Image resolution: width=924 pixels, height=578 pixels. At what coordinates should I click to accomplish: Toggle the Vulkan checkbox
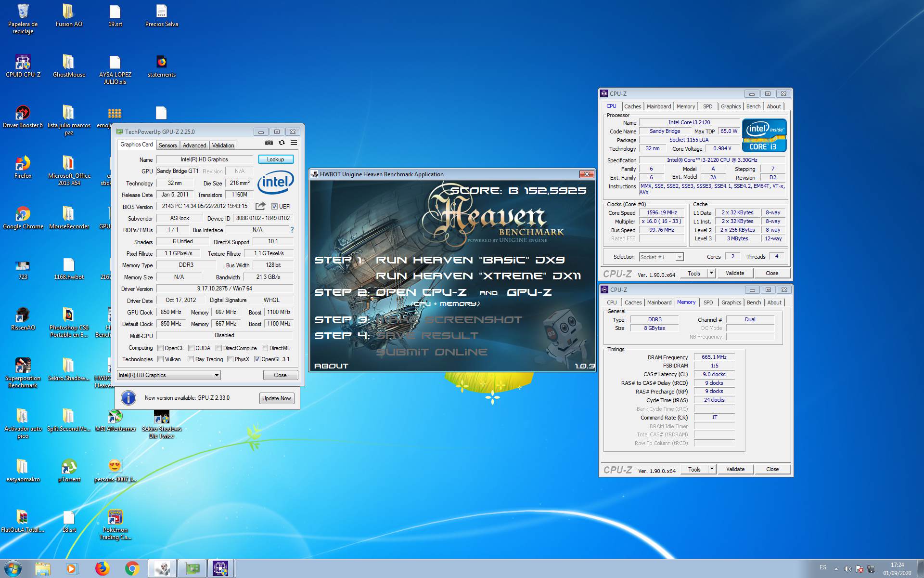pyautogui.click(x=161, y=359)
